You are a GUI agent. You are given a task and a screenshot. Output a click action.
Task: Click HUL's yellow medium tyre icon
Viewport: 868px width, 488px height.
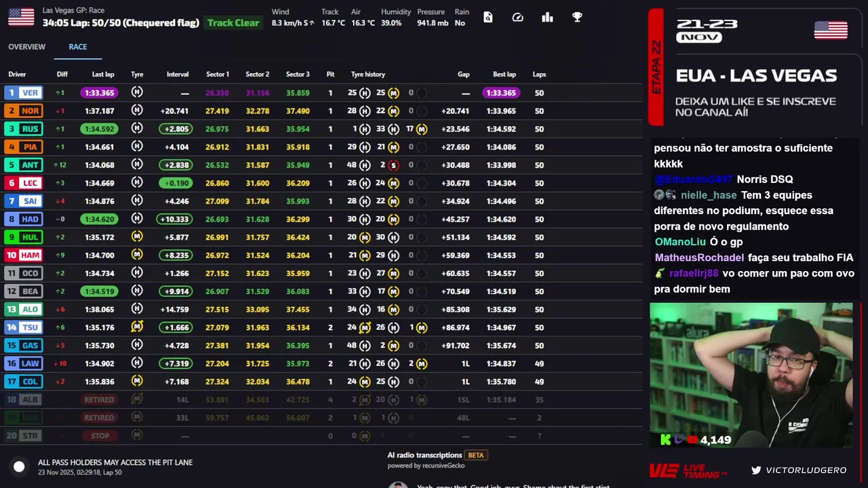tap(137, 237)
